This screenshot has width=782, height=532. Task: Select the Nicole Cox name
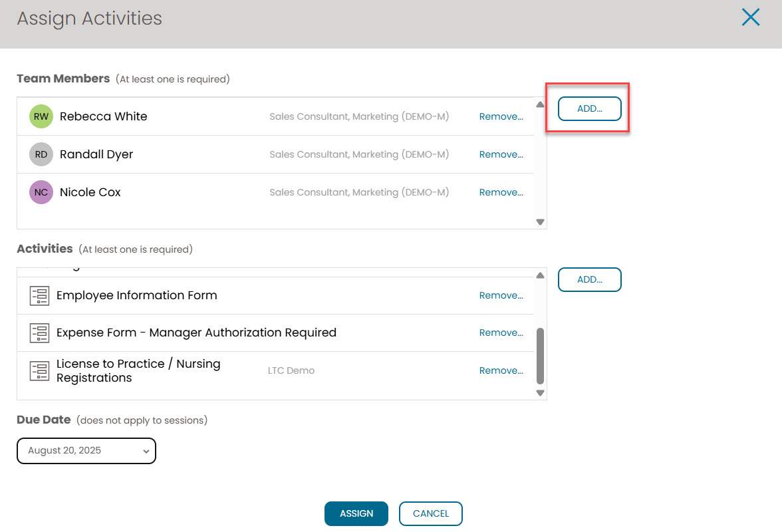point(90,192)
